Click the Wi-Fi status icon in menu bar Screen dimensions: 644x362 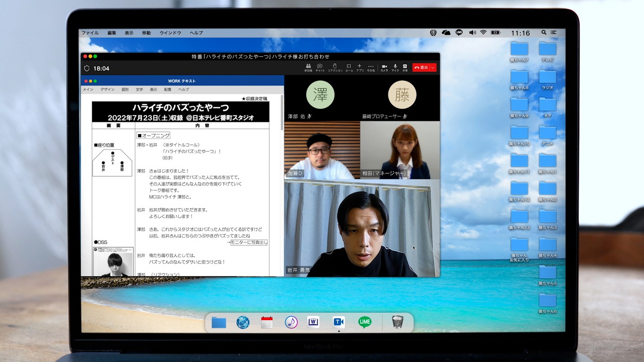pos(483,33)
